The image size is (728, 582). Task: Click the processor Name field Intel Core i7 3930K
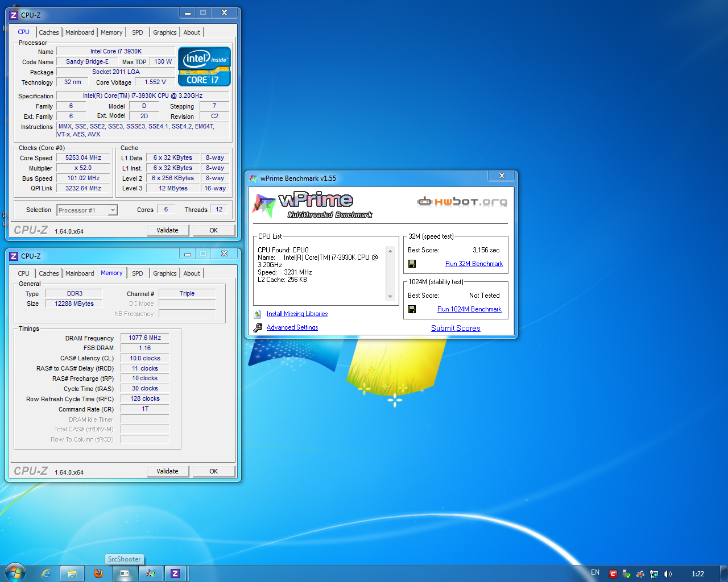(116, 51)
